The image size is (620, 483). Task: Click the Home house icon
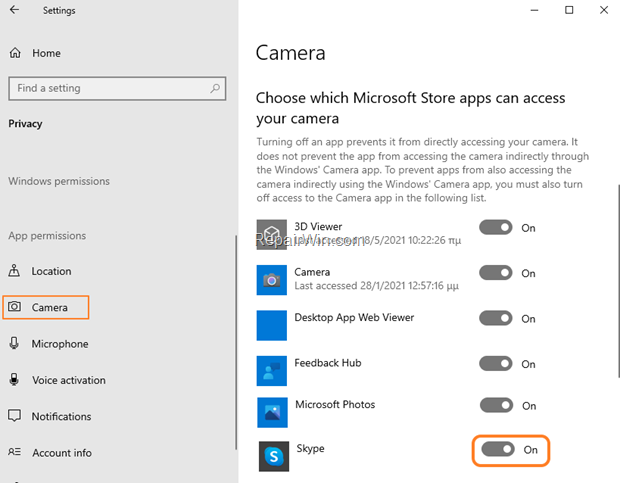click(x=15, y=53)
